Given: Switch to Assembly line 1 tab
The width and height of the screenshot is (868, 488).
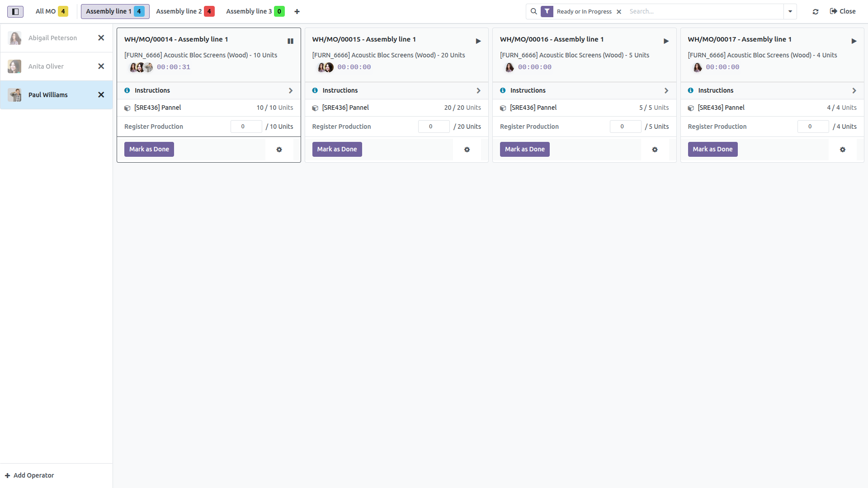Looking at the screenshot, I should coord(115,11).
